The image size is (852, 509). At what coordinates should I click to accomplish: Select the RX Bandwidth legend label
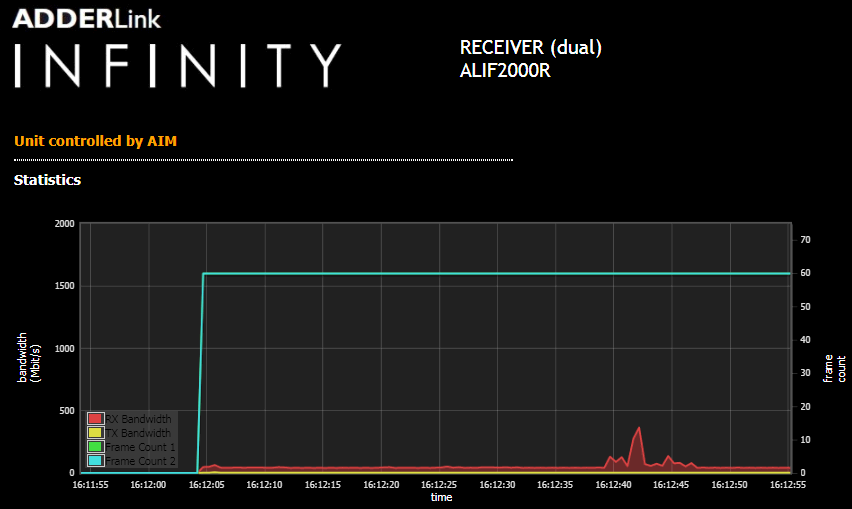tap(138, 419)
